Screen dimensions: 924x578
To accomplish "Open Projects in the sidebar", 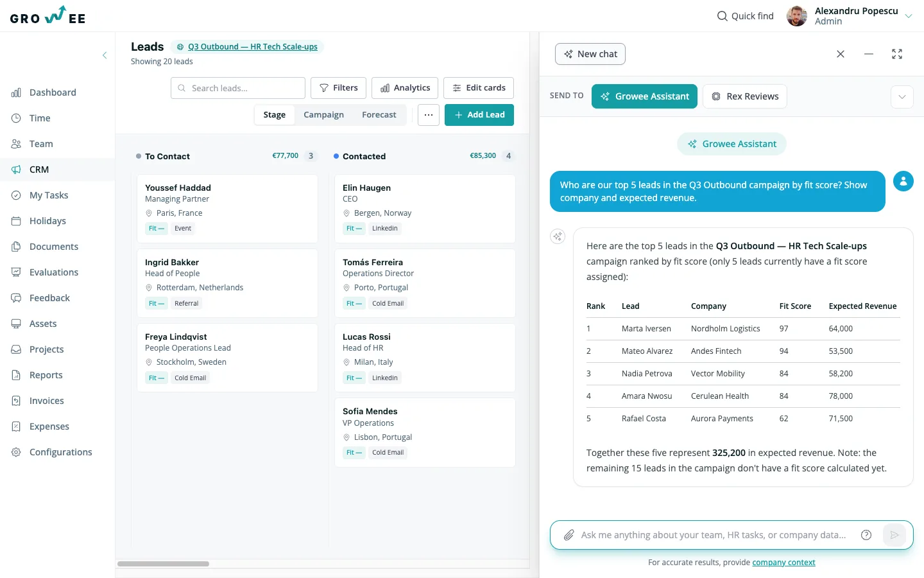I will click(46, 349).
